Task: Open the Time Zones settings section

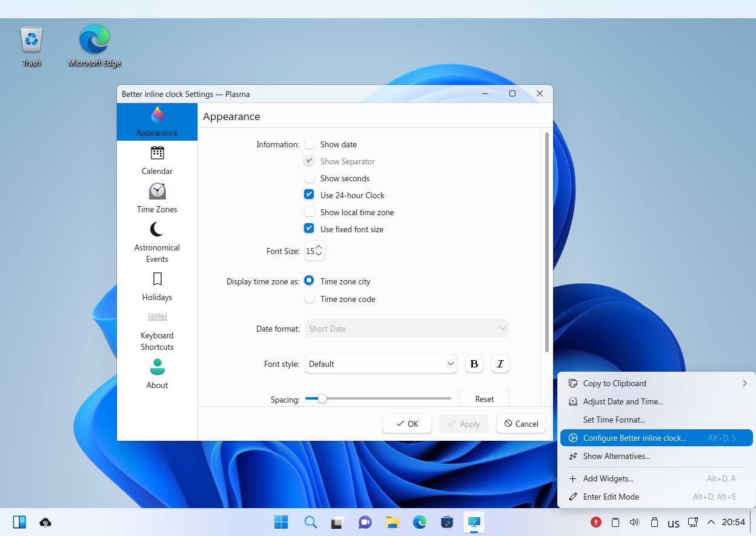Action: tap(157, 198)
